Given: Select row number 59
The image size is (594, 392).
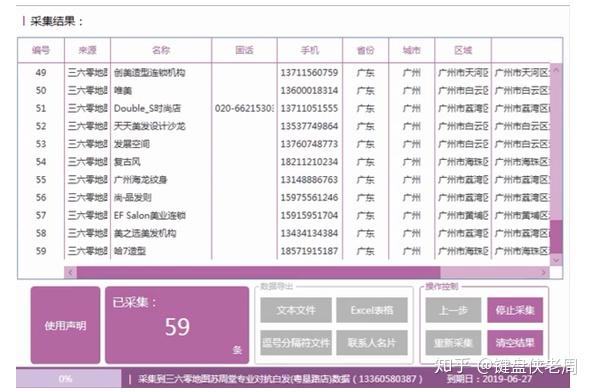Looking at the screenshot, I should pos(41,251).
